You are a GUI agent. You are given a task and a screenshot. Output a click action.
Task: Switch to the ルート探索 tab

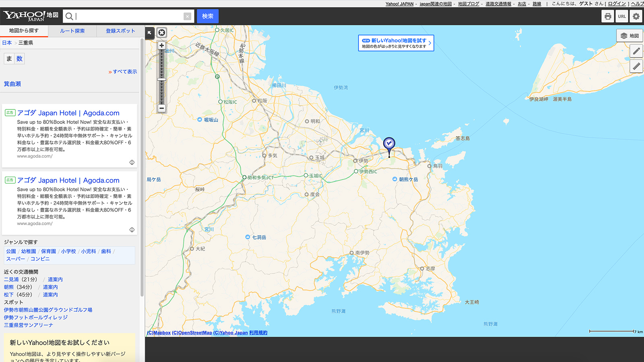pyautogui.click(x=72, y=31)
